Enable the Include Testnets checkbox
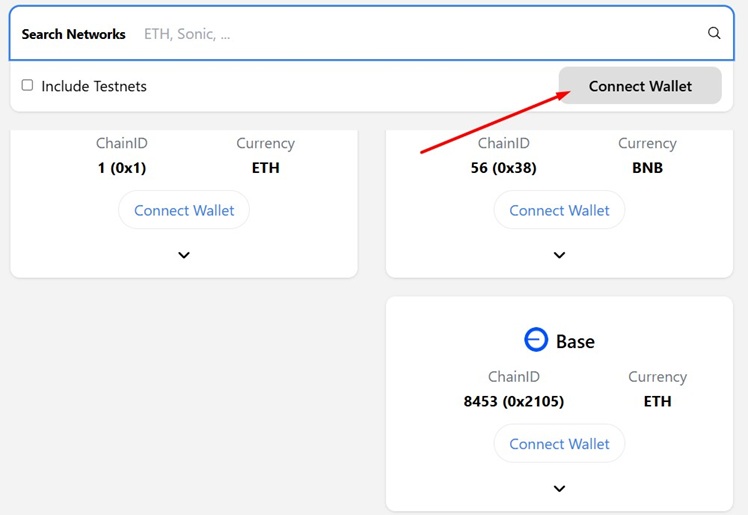 27,85
